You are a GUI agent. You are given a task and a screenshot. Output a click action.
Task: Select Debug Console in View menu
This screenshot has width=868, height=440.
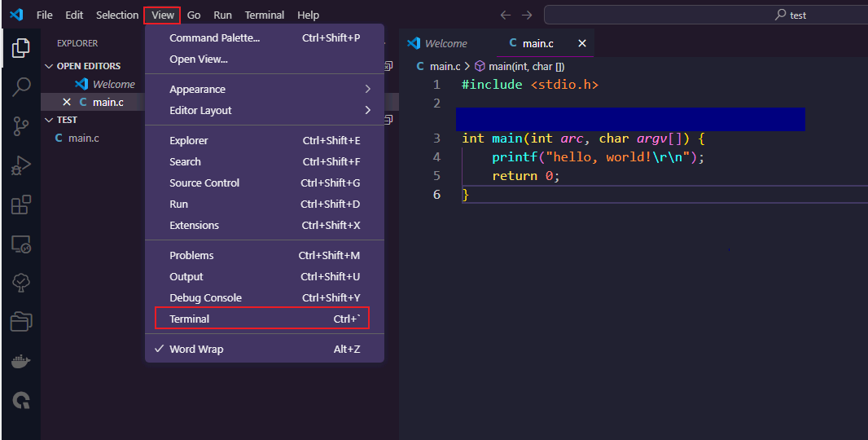click(x=265, y=297)
